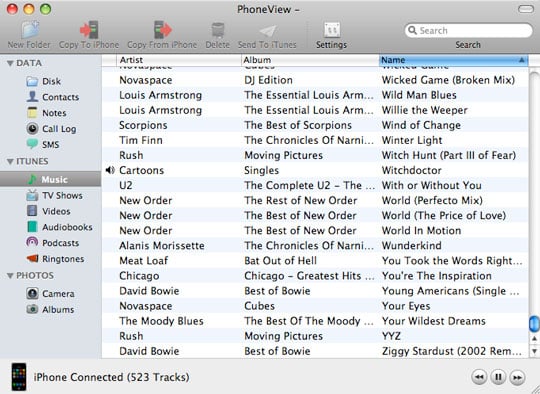Image resolution: width=540 pixels, height=394 pixels.
Task: Click the New Folder toolbar icon
Action: pos(30,29)
